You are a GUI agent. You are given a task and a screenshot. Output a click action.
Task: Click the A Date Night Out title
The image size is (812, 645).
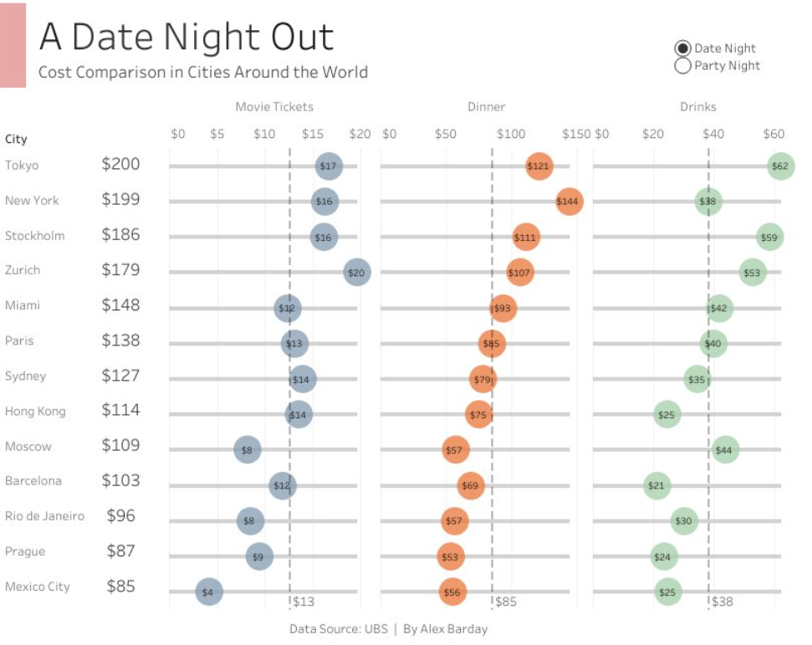[184, 37]
